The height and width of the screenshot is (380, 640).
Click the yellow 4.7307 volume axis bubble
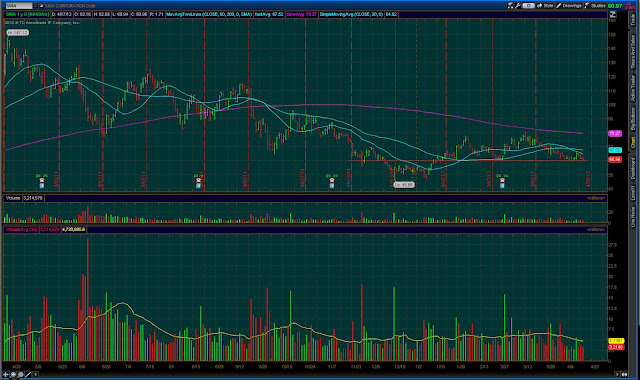click(x=616, y=340)
